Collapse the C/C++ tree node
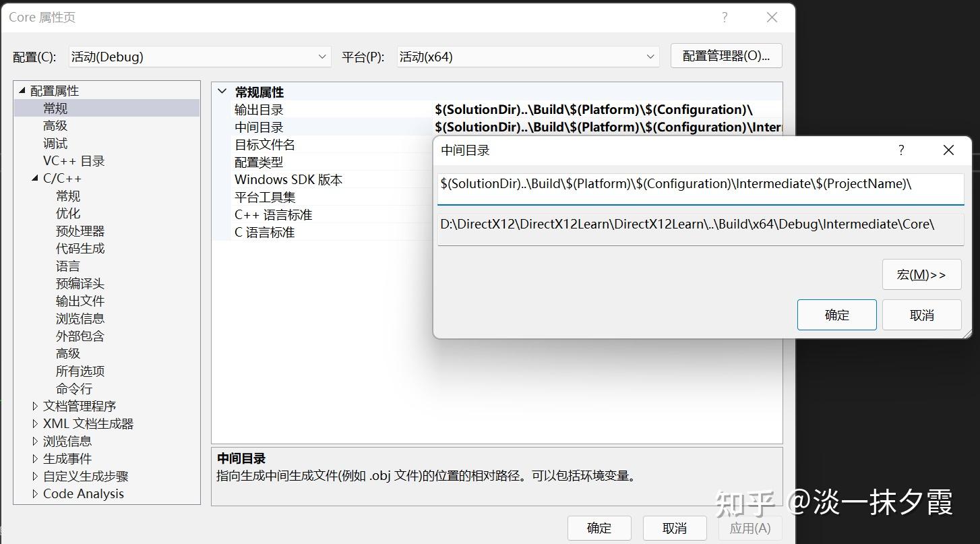Image resolution: width=980 pixels, height=544 pixels. [35, 178]
